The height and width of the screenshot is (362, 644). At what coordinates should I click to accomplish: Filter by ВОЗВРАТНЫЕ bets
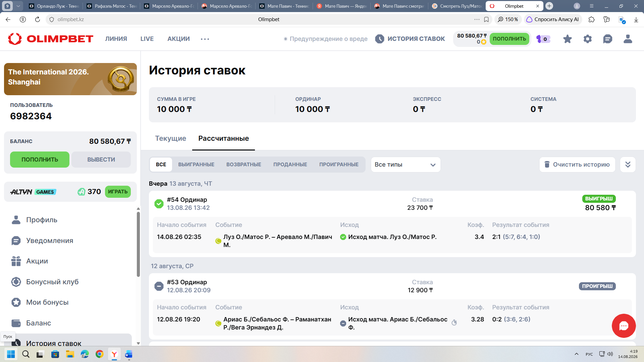(244, 165)
